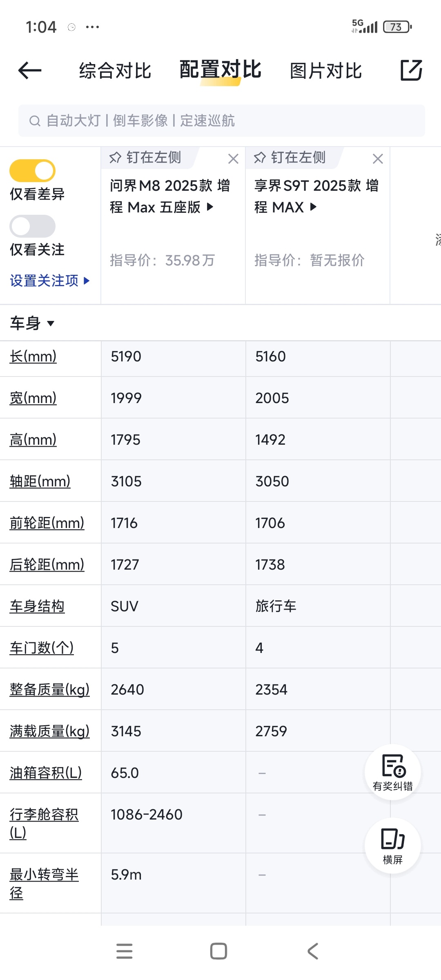This screenshot has height=980, width=441.
Task: Open the share/export icon at top right
Action: (x=411, y=70)
